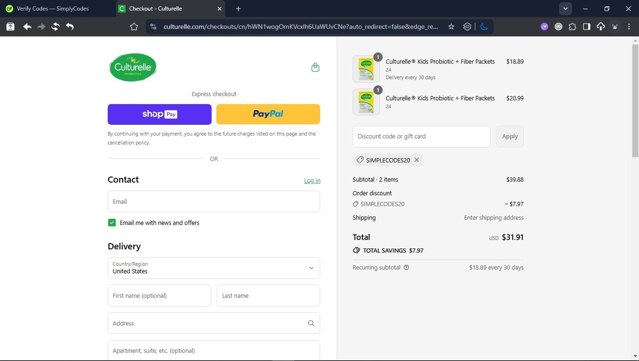This screenshot has width=639, height=361.
Task: Focus the Last name field
Action: 268,295
